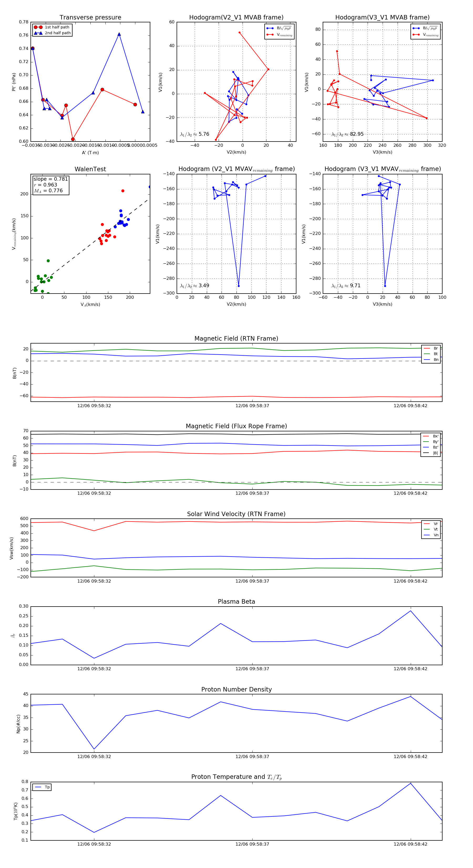Click the βp y-axis label of Plasma Beta

(x=13, y=636)
